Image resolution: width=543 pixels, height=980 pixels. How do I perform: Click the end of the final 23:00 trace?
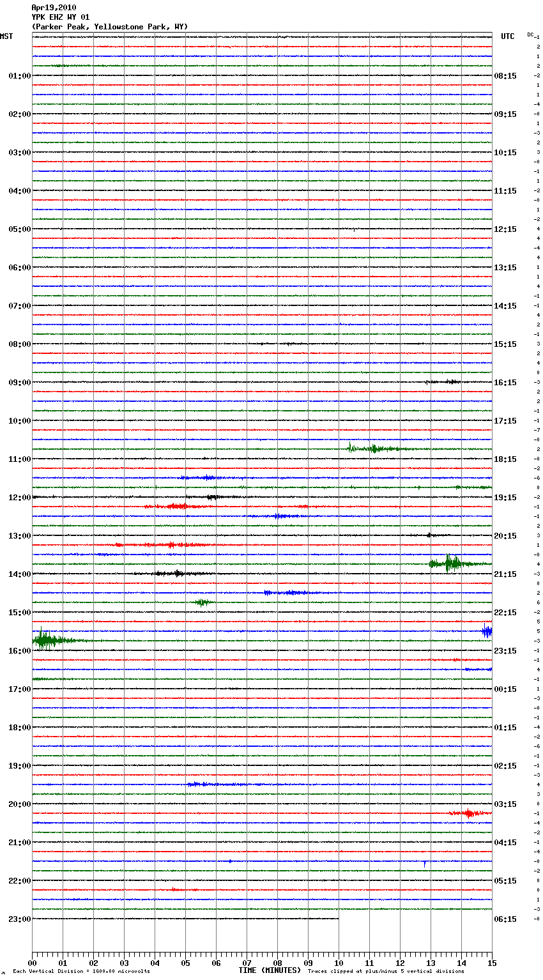tap(338, 919)
